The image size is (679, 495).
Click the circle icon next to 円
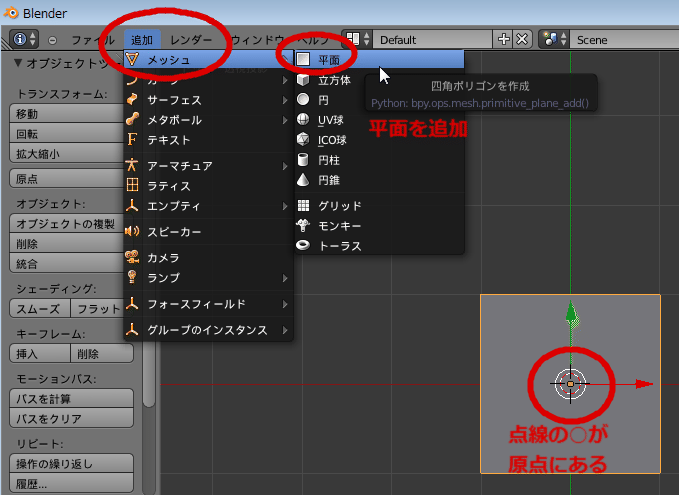pyautogui.click(x=303, y=100)
